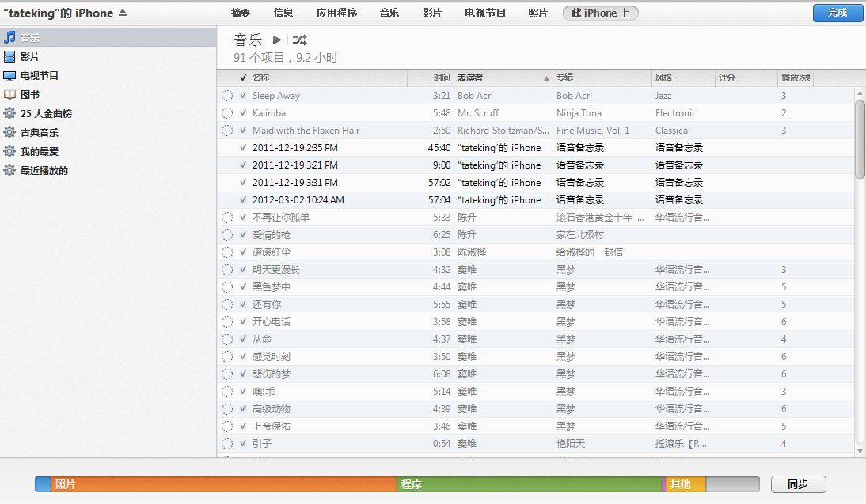Open 最近播放的 gear playlist

tap(44, 171)
